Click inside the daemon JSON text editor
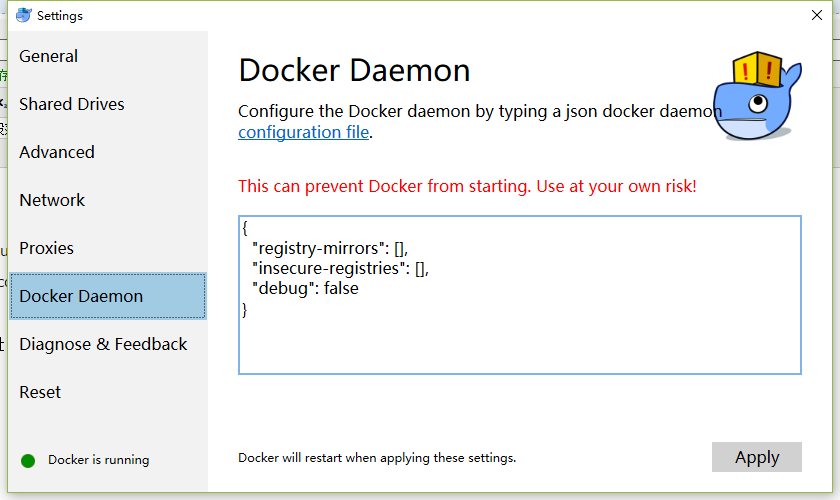The width and height of the screenshot is (840, 500). pyautogui.click(x=520, y=295)
